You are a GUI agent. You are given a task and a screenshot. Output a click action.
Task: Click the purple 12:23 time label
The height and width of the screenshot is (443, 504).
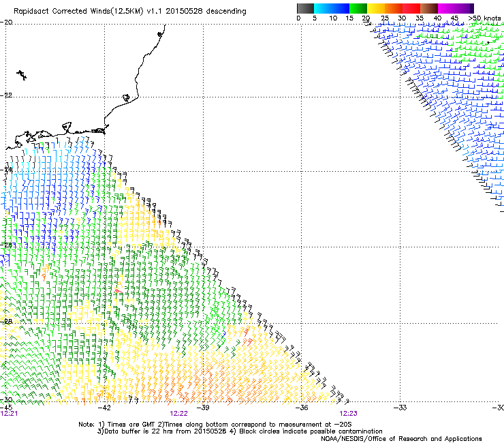[349, 414]
